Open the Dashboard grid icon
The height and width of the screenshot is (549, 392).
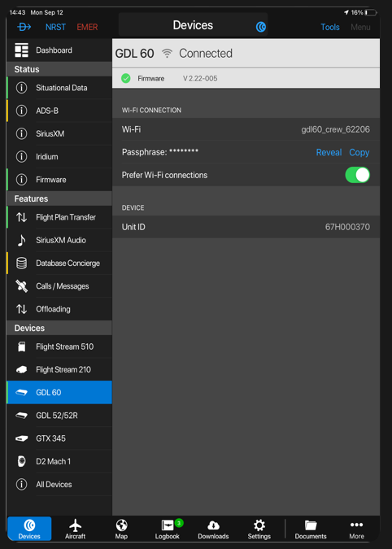point(22,50)
